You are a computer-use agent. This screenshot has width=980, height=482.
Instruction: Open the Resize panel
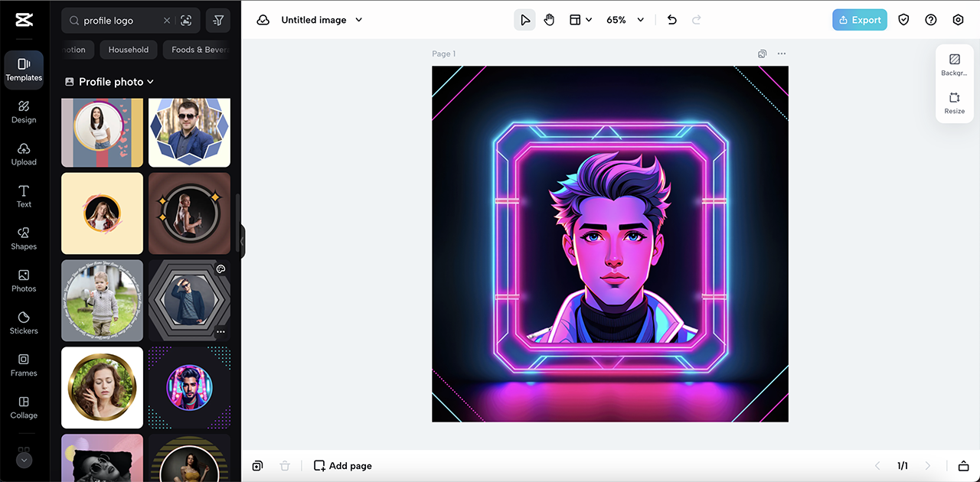tap(955, 103)
